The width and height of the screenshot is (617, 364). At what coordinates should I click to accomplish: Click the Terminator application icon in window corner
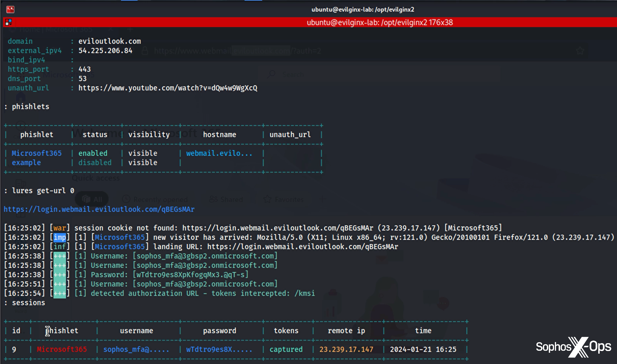[x=10, y=10]
